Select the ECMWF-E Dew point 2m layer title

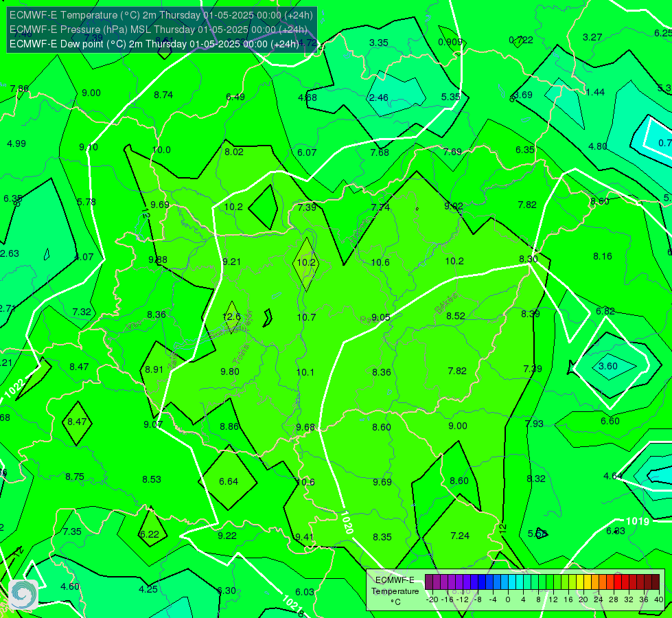coord(154,44)
